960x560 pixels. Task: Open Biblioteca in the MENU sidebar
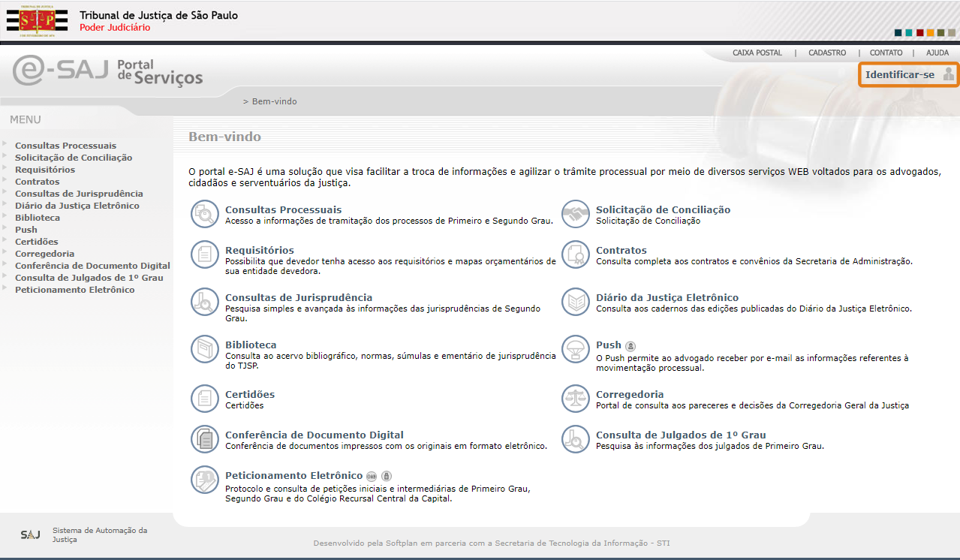click(x=38, y=218)
